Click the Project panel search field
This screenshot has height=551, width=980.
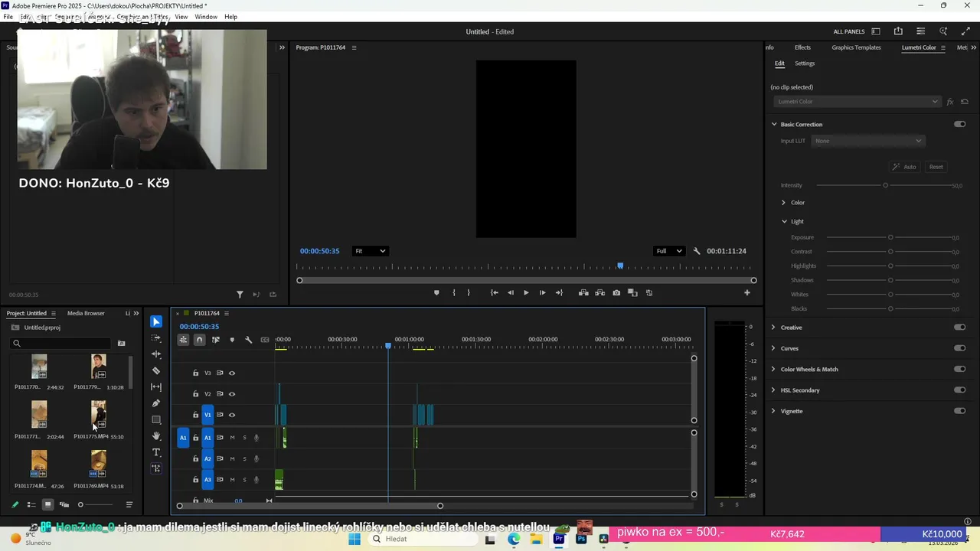61,343
